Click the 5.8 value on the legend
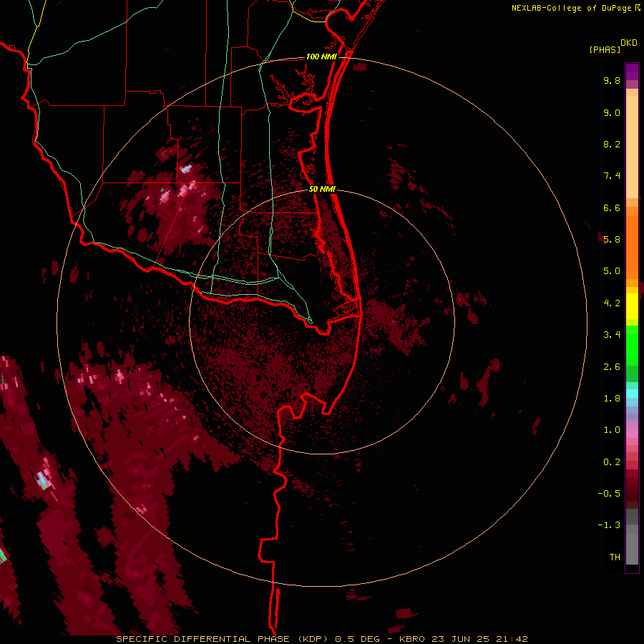Image resolution: width=644 pixels, height=644 pixels. [x=612, y=240]
